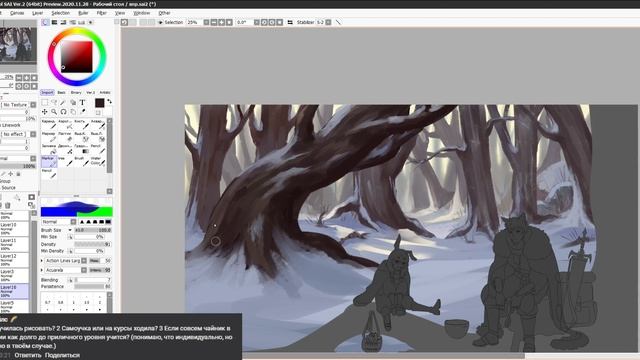Select the Eyedropper color picker tool
The width and height of the screenshot is (640, 360).
(82, 111)
